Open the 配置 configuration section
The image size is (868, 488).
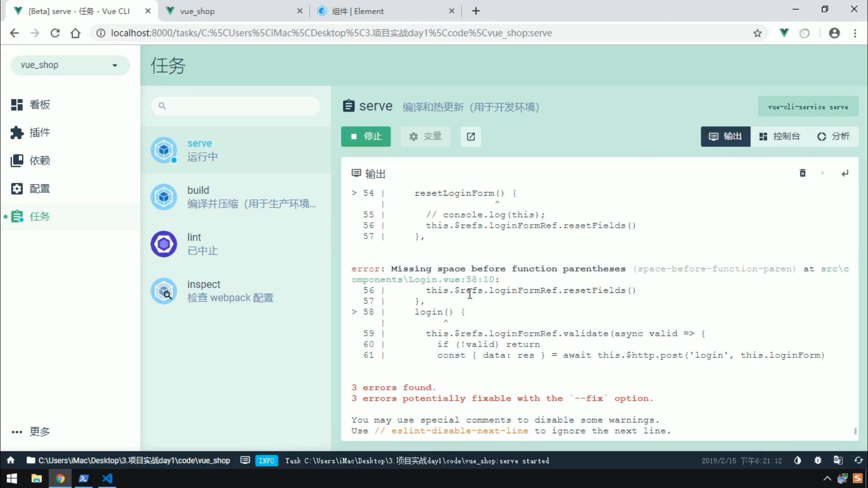tap(70, 189)
